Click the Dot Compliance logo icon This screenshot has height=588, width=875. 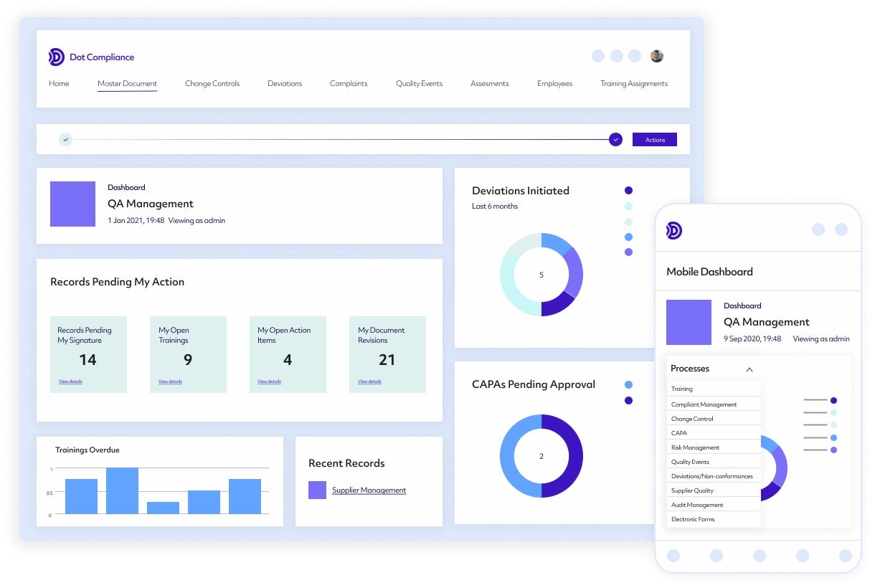pos(56,57)
